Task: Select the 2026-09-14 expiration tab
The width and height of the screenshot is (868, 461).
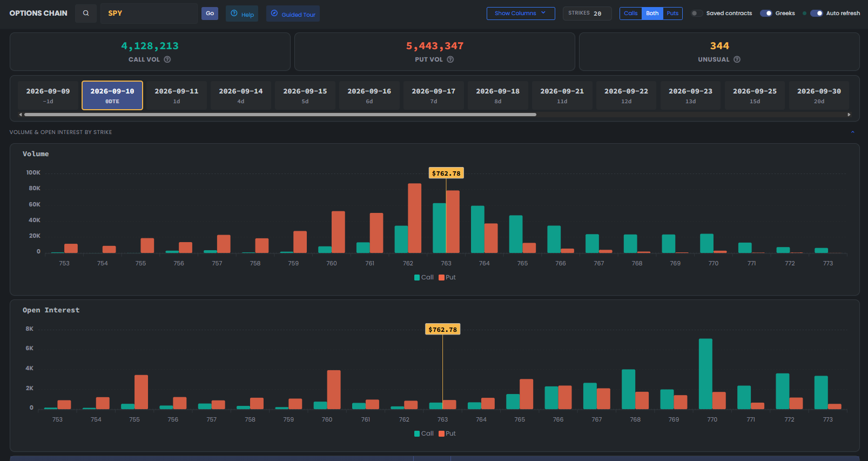Action: pyautogui.click(x=241, y=96)
